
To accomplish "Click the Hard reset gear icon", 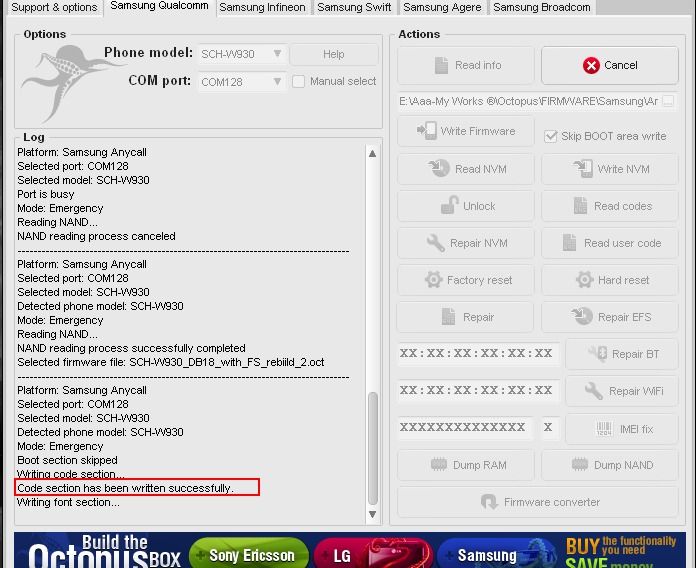I will [585, 280].
